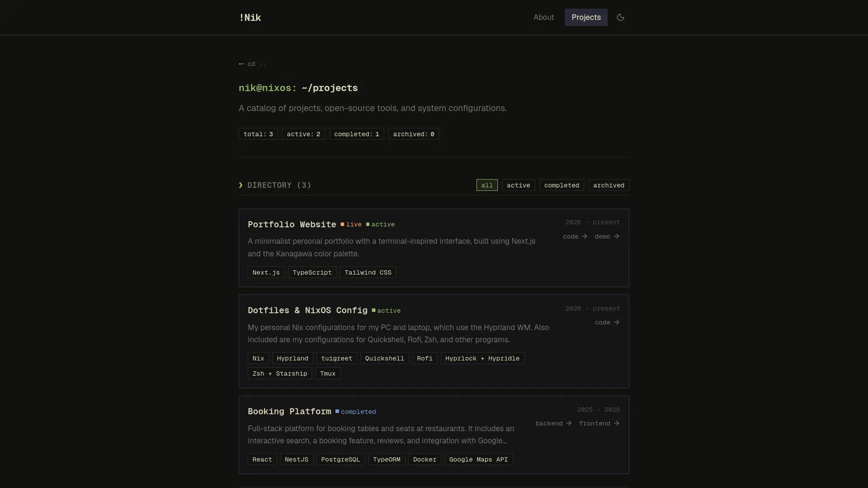Click the TypeORM tag

point(386,459)
